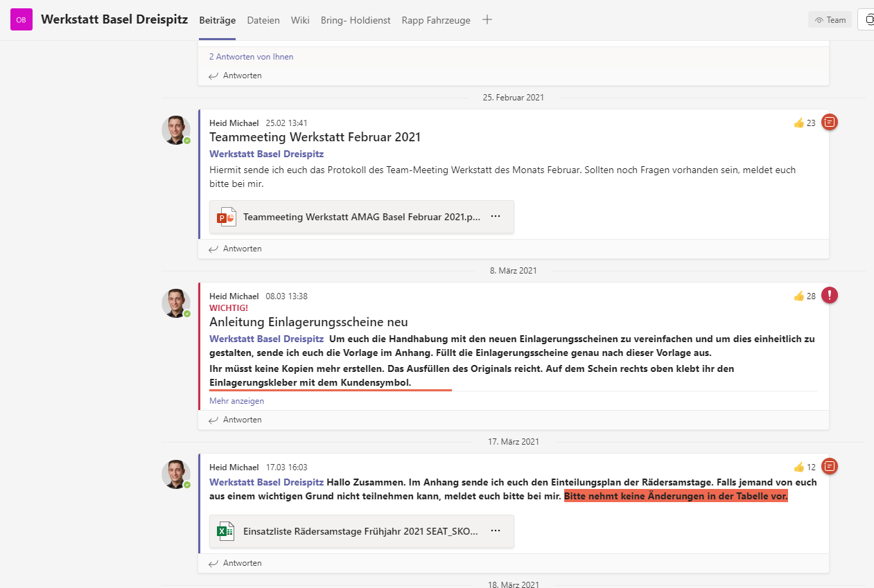This screenshot has height=588, width=874.
Task: Open the Wiki tab
Action: click(x=300, y=20)
